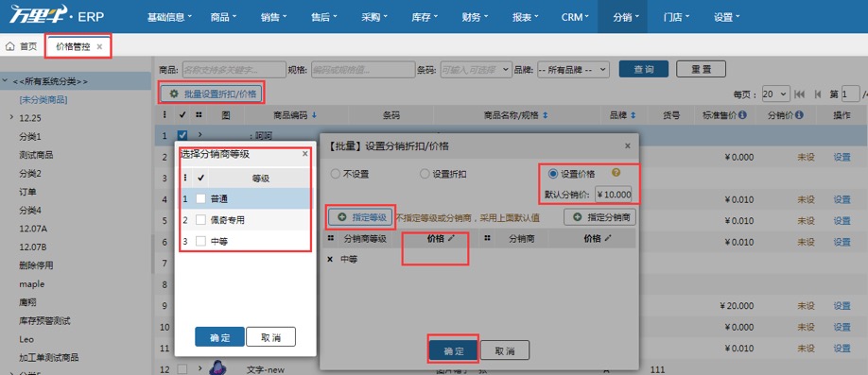Viewport: 868px width, 375px height.
Task: Open the per-page 20 dropdown
Action: pyautogui.click(x=776, y=94)
